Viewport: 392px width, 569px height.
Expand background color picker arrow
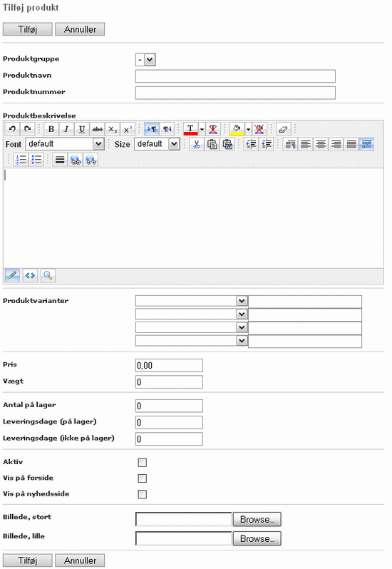pyautogui.click(x=249, y=129)
